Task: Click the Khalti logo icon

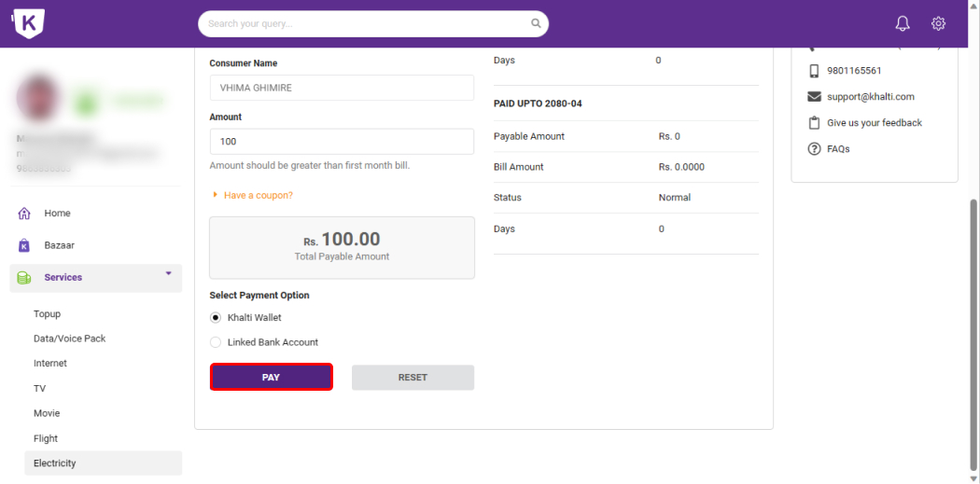Action: (28, 23)
